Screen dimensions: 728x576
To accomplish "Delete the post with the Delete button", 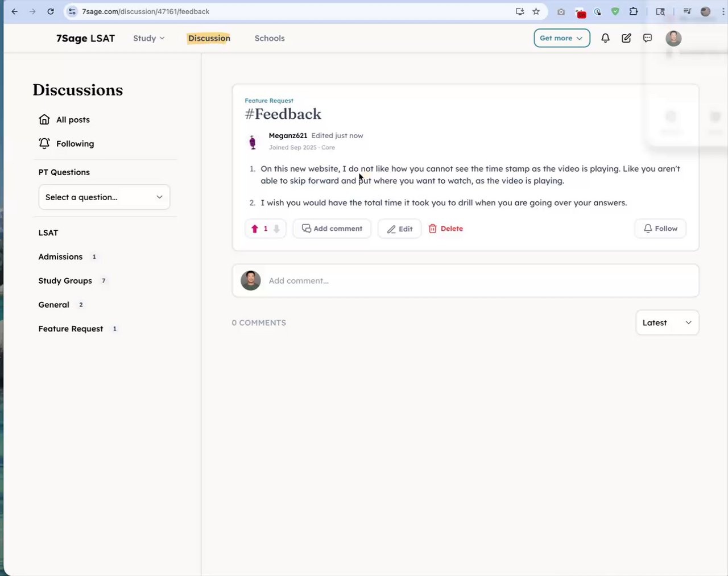I will [446, 229].
